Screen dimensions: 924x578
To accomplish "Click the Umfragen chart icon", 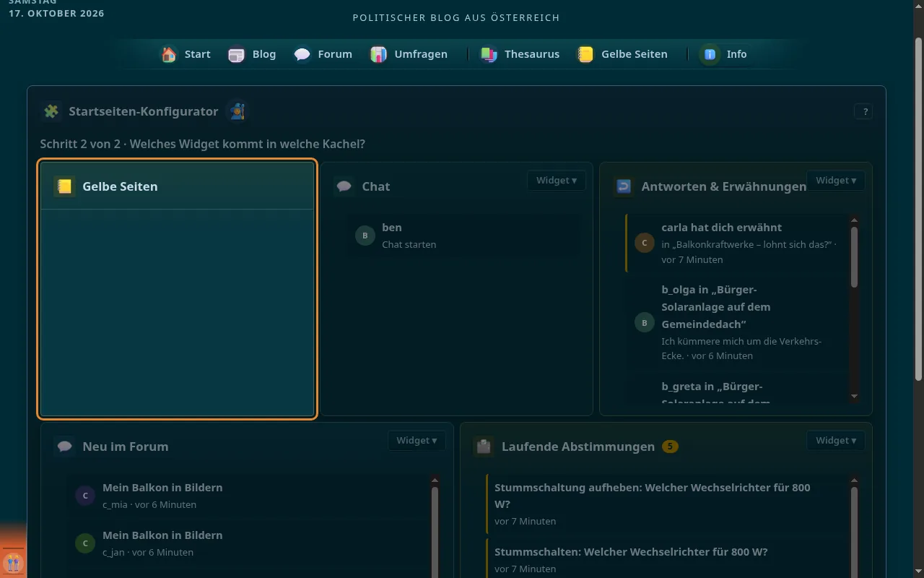I will pos(378,54).
